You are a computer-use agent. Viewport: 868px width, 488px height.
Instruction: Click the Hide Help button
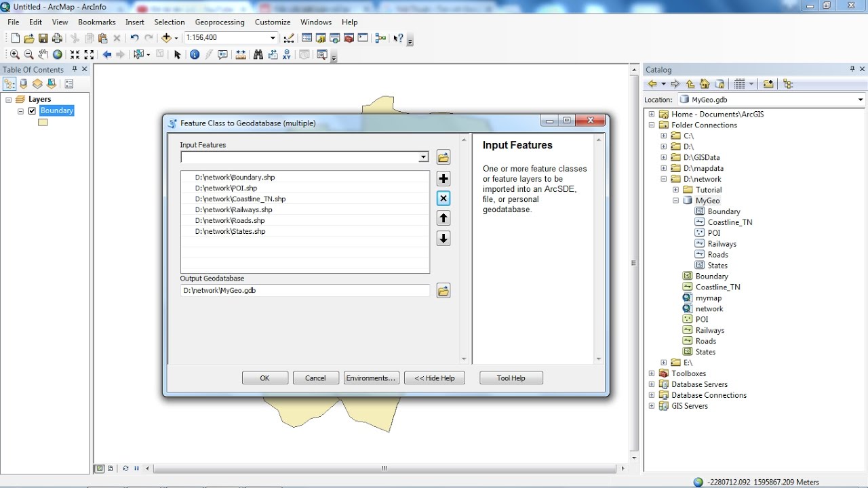(x=435, y=378)
